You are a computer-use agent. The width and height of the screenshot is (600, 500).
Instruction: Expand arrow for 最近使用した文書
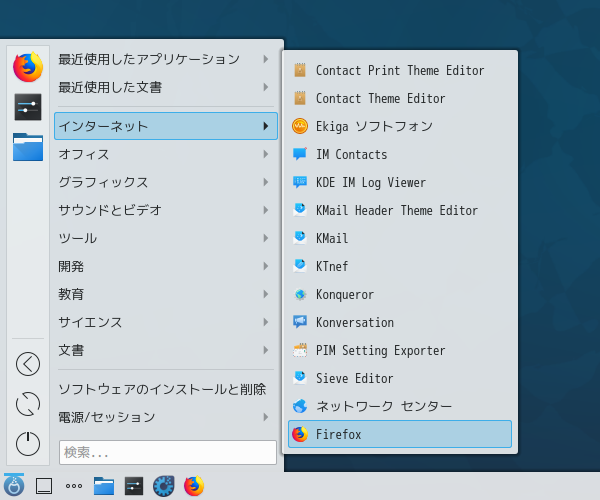click(x=266, y=87)
